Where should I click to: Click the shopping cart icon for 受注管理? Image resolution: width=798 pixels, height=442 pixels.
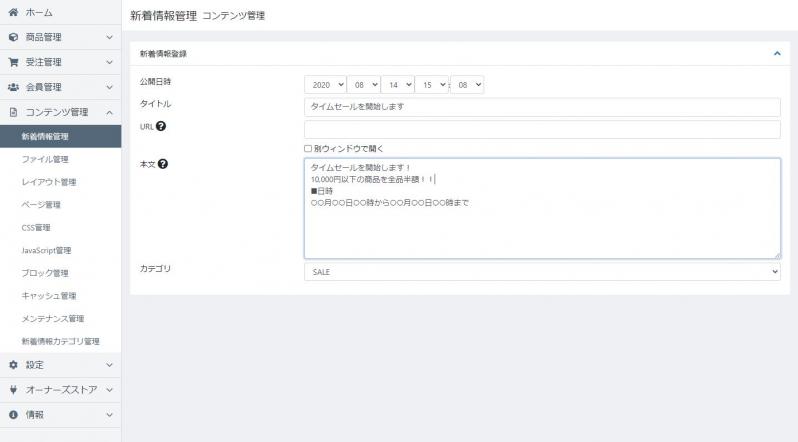(x=13, y=62)
